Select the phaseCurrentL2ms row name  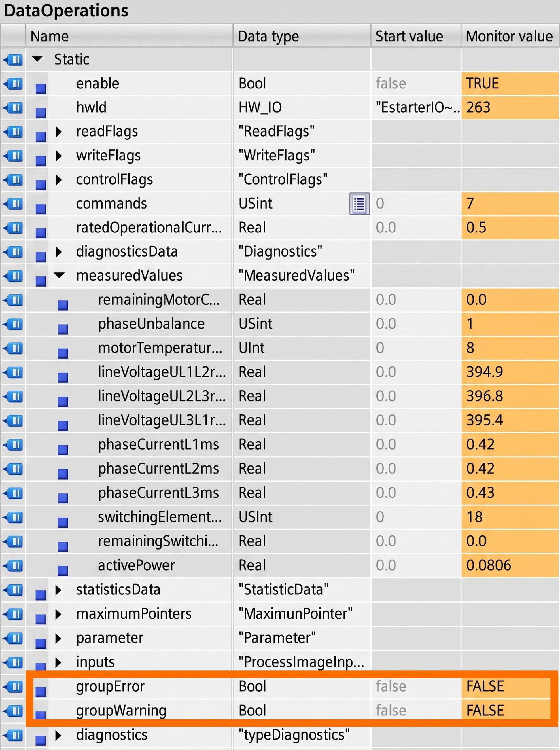tap(158, 468)
